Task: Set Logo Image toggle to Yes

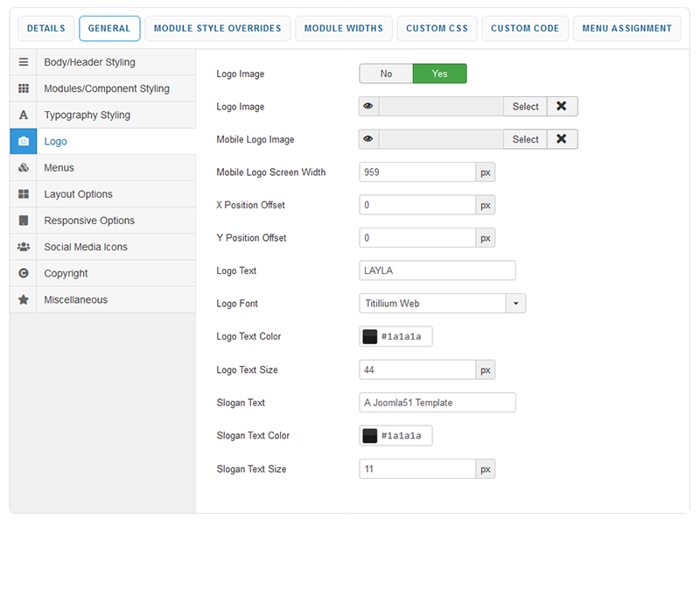Action: (439, 74)
